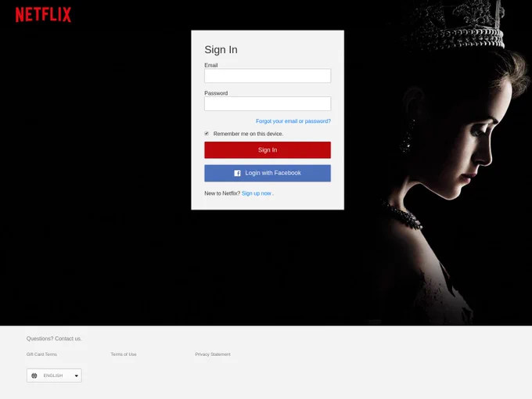Uncheck Remember me on this device

(x=207, y=133)
